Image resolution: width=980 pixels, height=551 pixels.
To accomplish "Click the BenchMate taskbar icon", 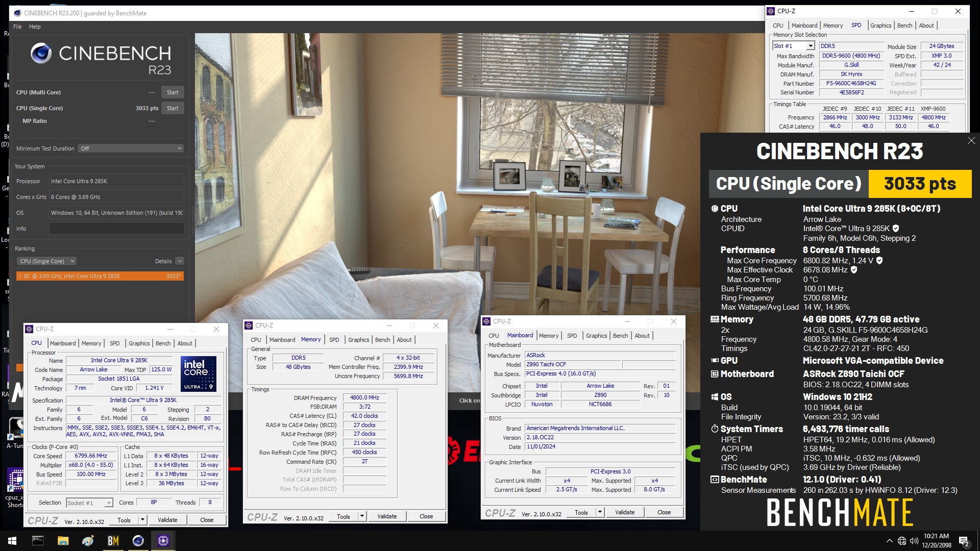I will click(x=113, y=541).
